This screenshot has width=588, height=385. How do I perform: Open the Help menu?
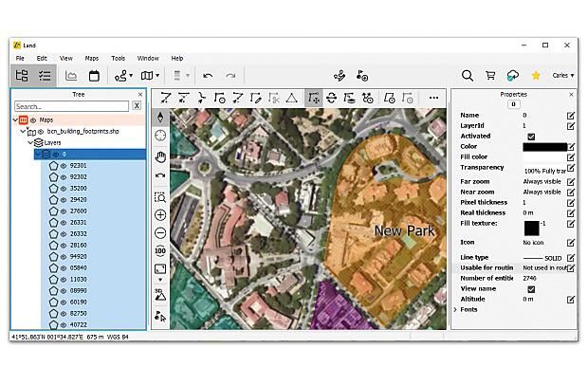coord(177,58)
